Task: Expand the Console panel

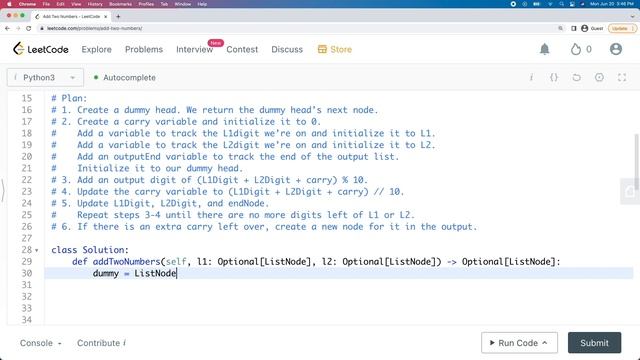Action: click(x=40, y=343)
